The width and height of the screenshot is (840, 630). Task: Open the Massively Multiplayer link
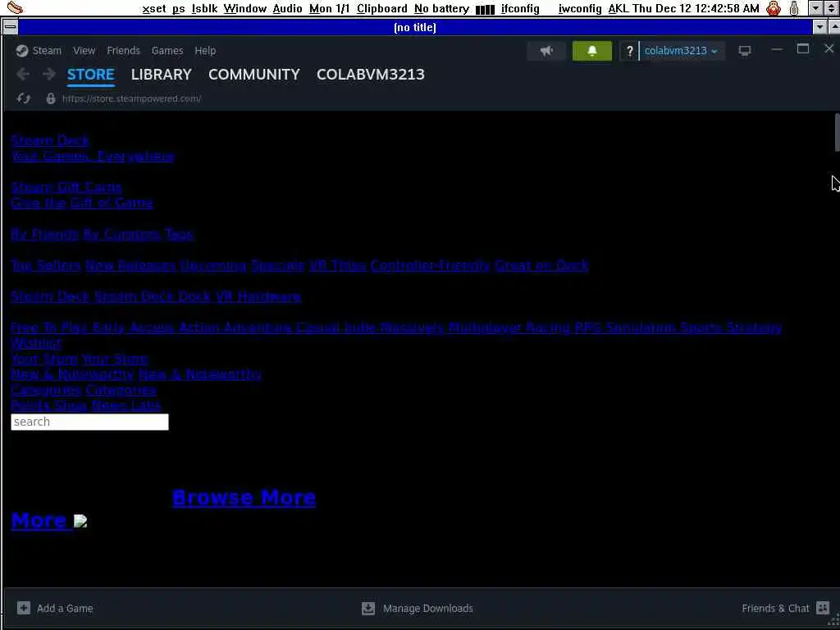click(x=450, y=327)
